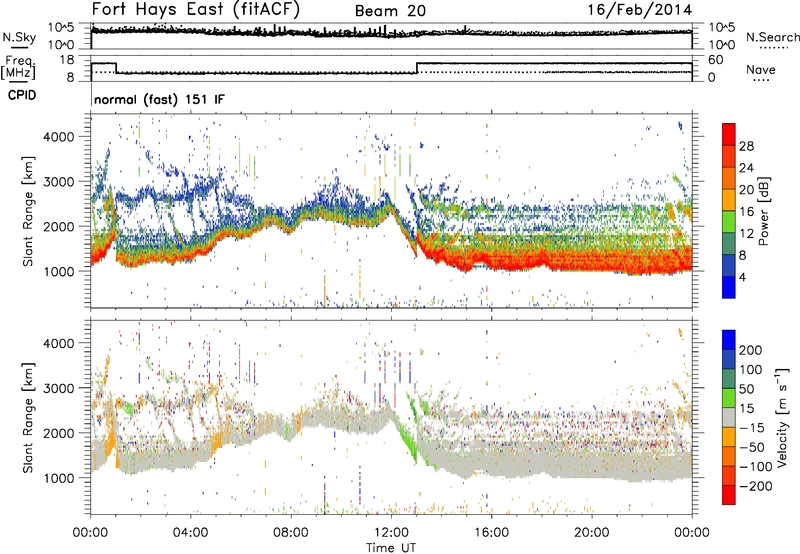Pick the red top segment of the power colorbar
Image resolution: width=800 pixels, height=554 pixels.
[x=729, y=134]
